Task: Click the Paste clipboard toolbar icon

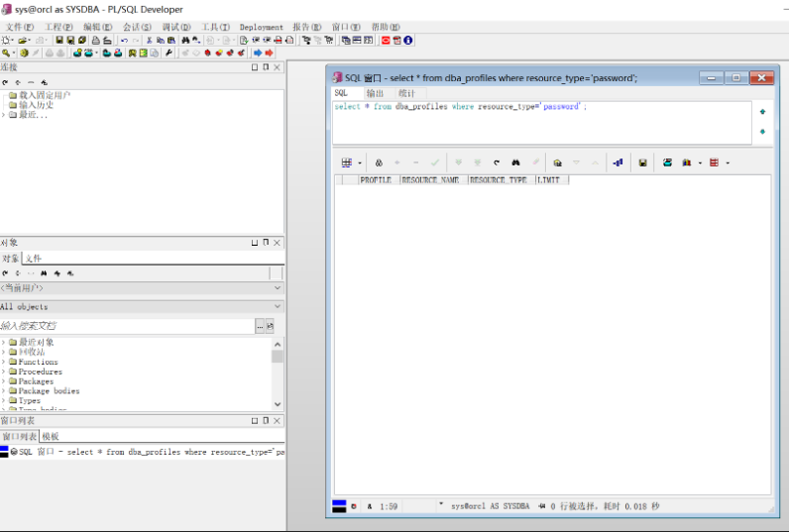Action: point(171,41)
